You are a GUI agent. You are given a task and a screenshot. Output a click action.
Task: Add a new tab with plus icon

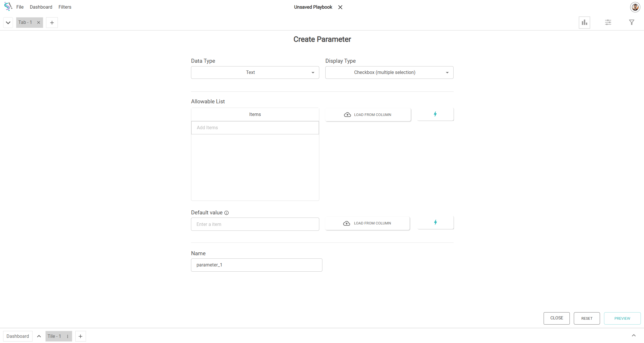tap(52, 22)
